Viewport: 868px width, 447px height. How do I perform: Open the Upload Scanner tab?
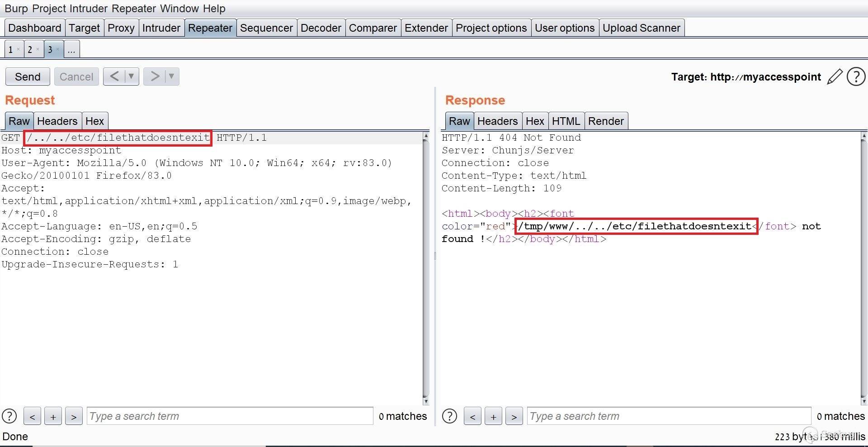[642, 28]
